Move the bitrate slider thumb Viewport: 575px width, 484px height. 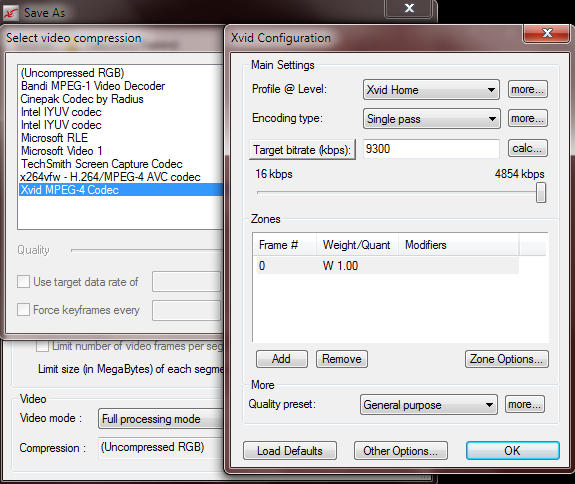[541, 192]
